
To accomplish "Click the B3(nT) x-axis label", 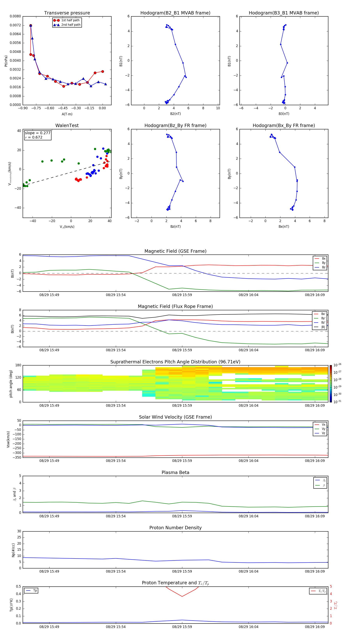I will 284,114.
